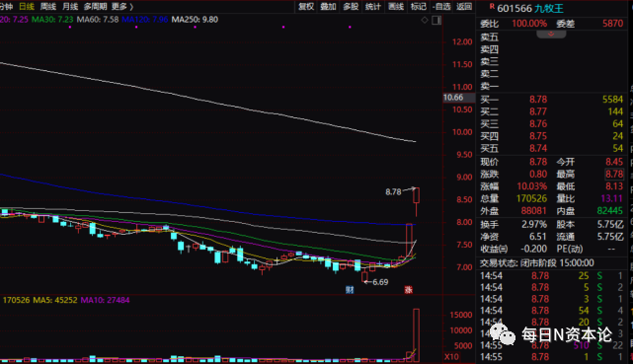The image size is (633, 364).
Task: Click the 10.66 price axis marker
Action: [x=453, y=98]
